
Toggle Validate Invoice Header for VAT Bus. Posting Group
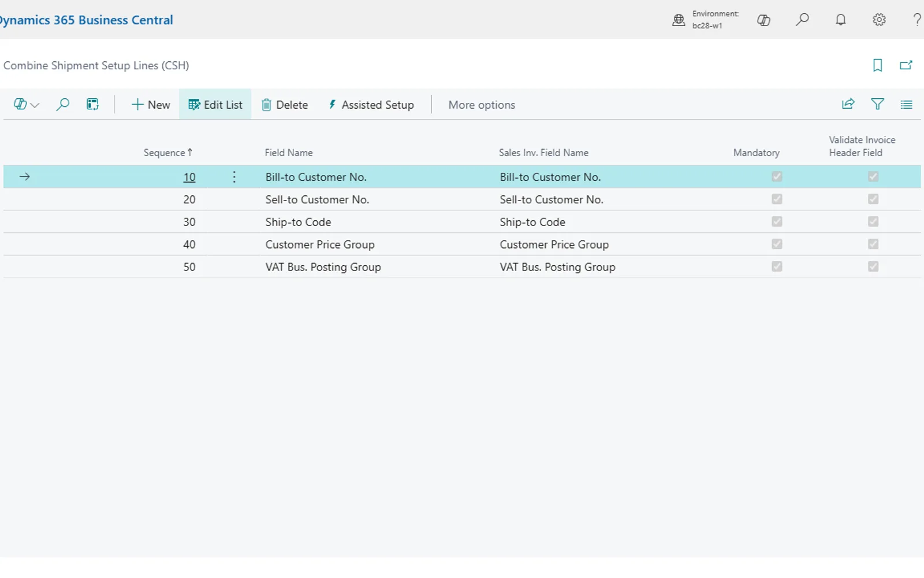(873, 266)
